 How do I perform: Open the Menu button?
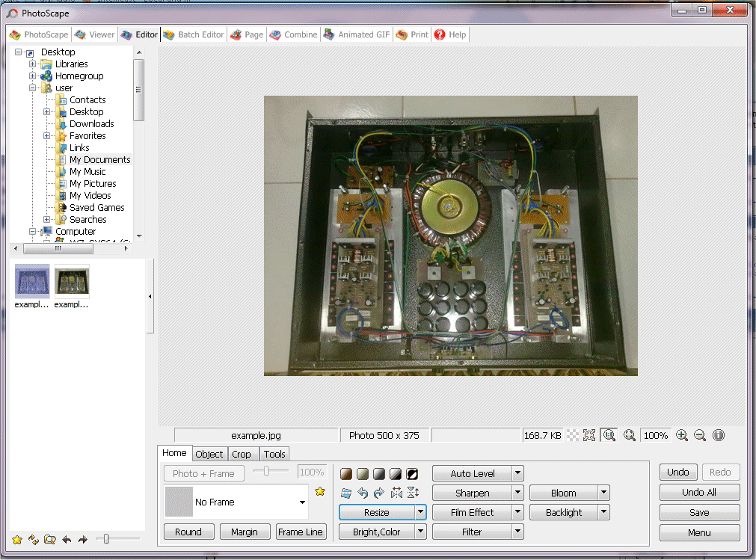pyautogui.click(x=699, y=532)
